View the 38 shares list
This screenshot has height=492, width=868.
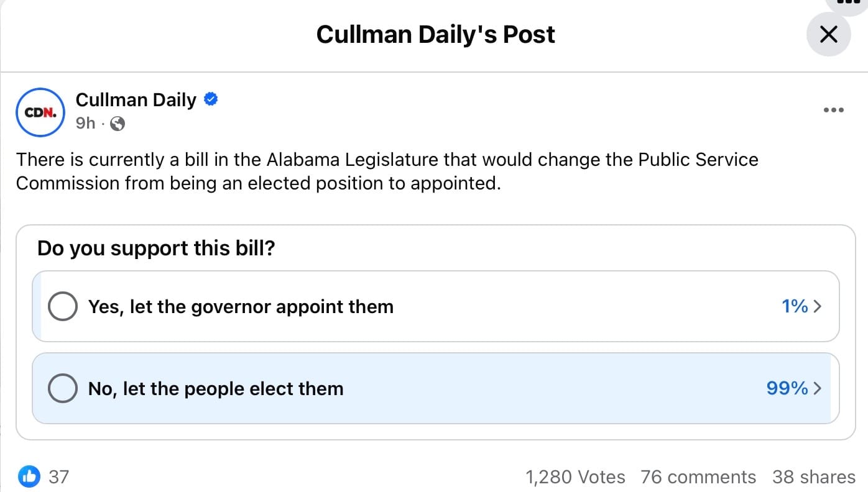(x=813, y=476)
